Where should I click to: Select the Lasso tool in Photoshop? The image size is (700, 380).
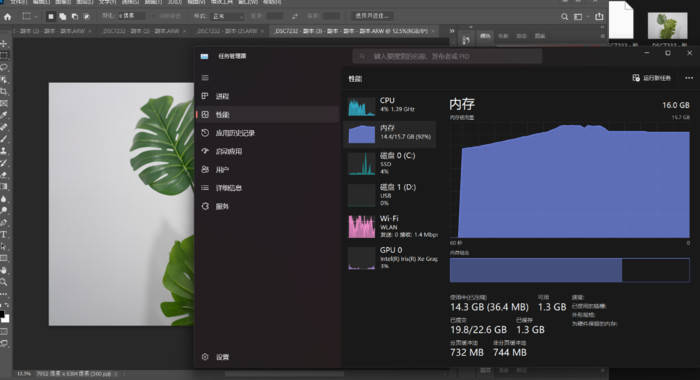point(4,67)
